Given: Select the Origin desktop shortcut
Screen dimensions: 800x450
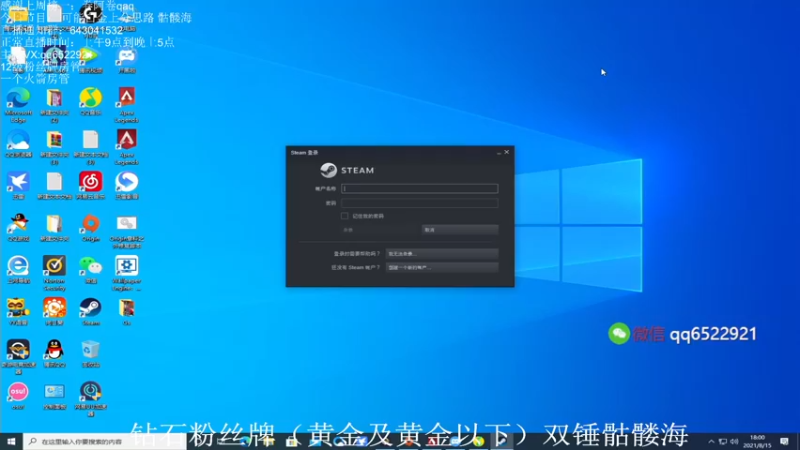Looking at the screenshot, I should [90, 228].
